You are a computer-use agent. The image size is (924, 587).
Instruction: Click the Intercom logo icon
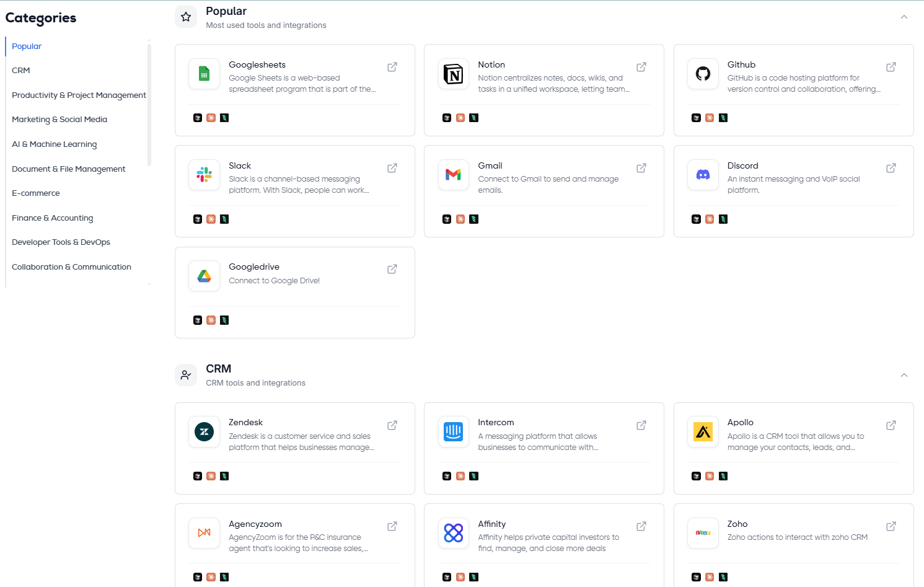pos(454,431)
